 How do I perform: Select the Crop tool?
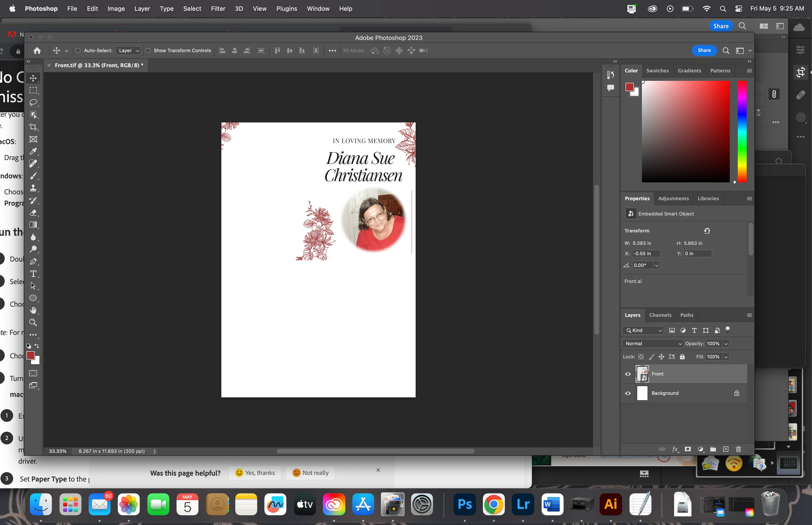33,127
